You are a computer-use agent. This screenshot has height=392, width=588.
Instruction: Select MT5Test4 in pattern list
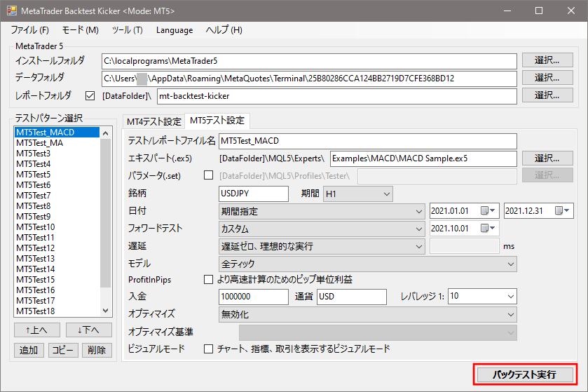tap(57, 164)
